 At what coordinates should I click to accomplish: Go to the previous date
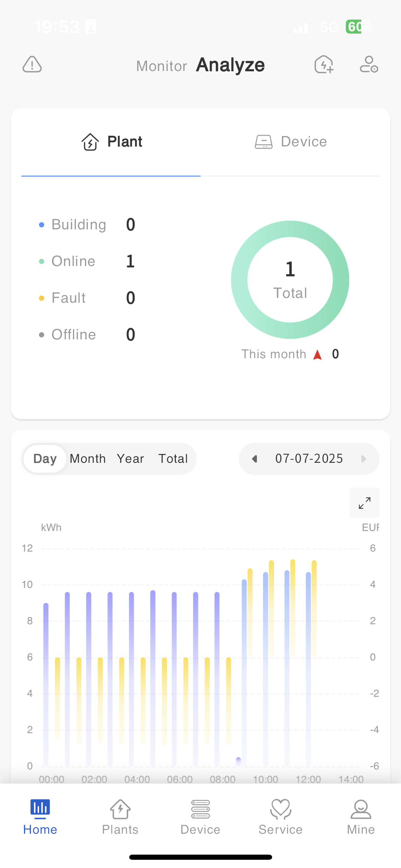(x=255, y=459)
